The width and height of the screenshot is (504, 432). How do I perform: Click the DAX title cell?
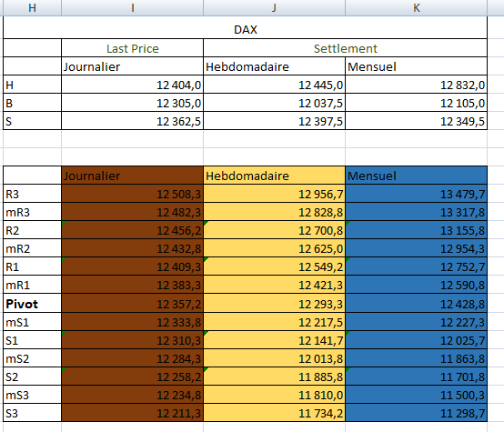point(246,27)
